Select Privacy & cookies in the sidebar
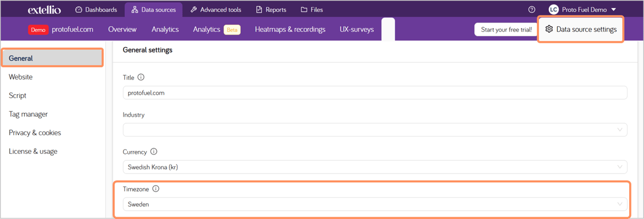This screenshot has height=219, width=644. click(x=35, y=133)
